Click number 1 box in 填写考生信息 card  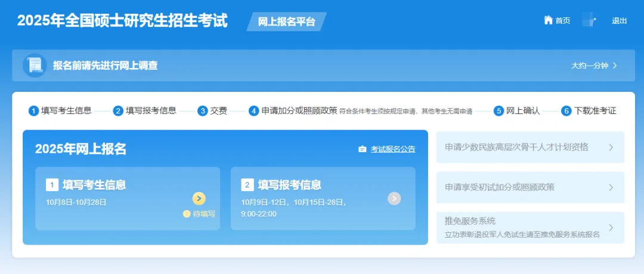pyautogui.click(x=52, y=185)
